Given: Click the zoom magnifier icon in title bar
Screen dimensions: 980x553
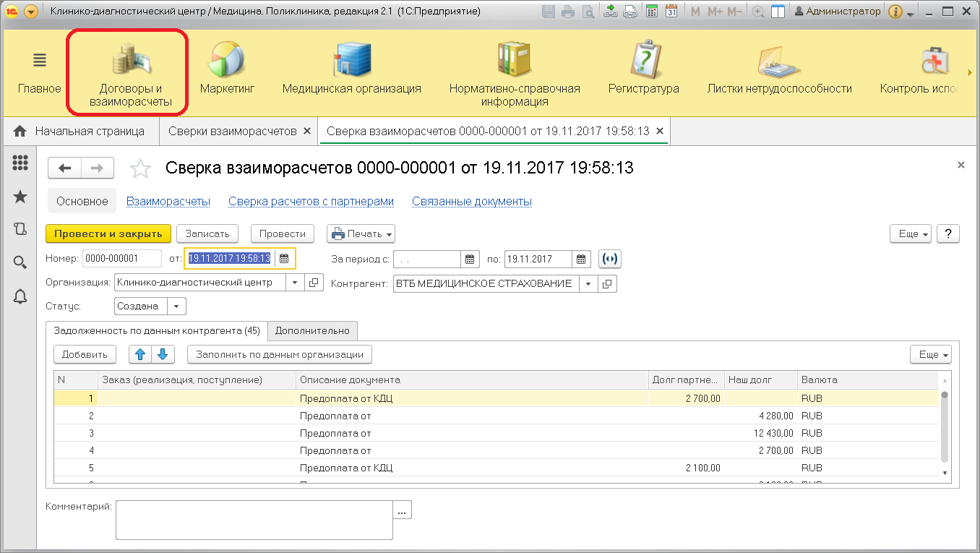Looking at the screenshot, I should click(x=758, y=12).
